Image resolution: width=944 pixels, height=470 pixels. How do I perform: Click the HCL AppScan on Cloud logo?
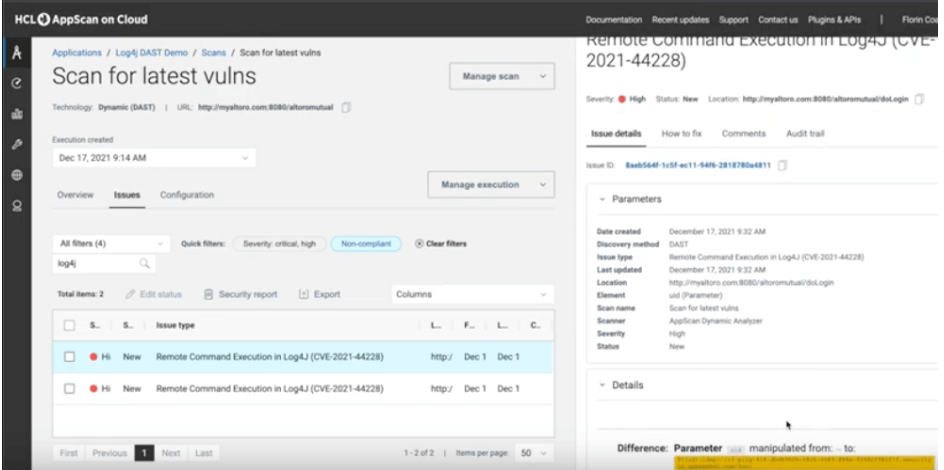click(x=81, y=19)
